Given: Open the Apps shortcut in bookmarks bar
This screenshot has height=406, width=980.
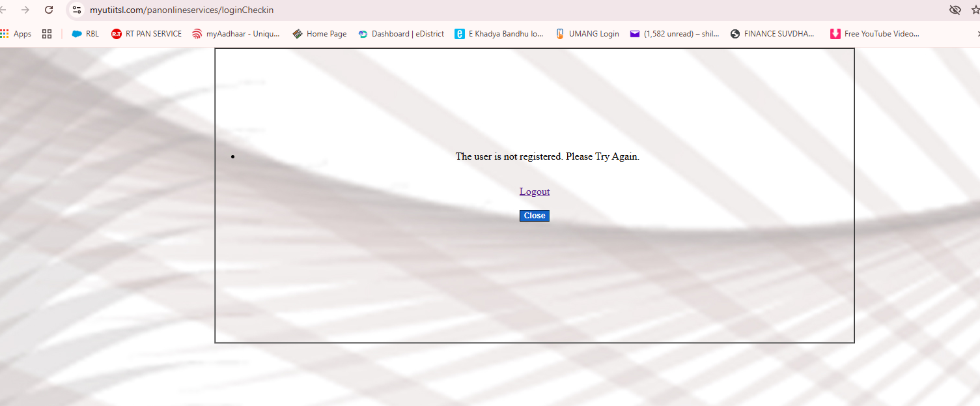Looking at the screenshot, I should pos(16,34).
